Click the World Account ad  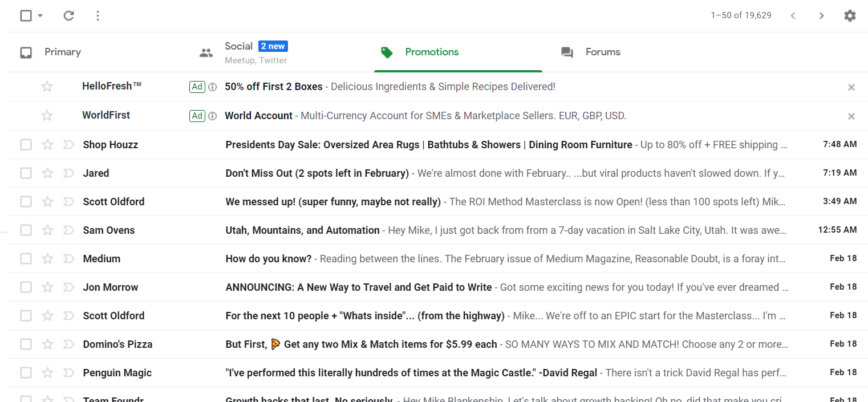(437, 116)
